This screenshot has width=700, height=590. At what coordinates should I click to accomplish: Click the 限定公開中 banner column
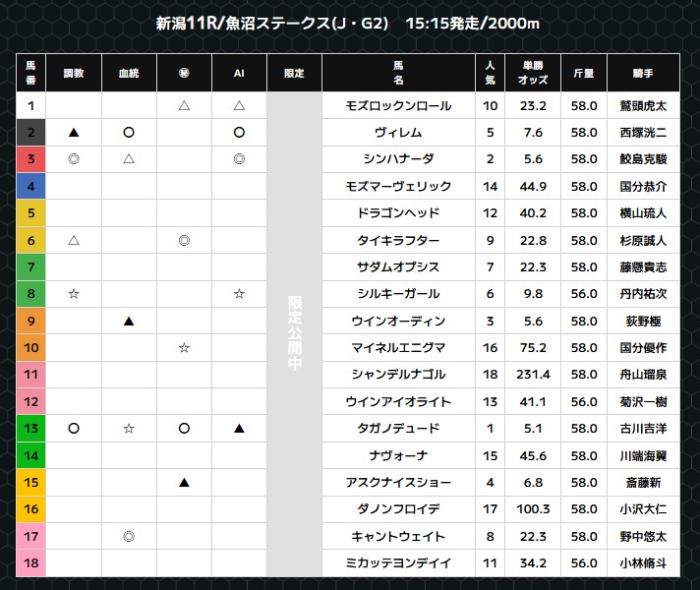294,334
